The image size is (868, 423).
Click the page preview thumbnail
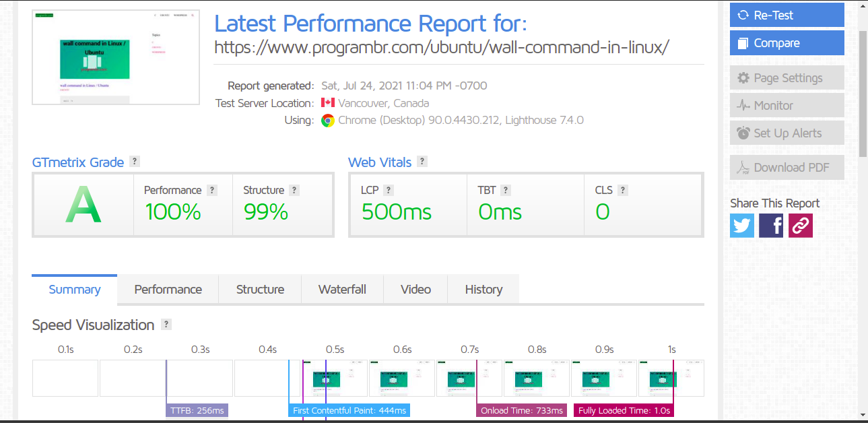[115, 57]
